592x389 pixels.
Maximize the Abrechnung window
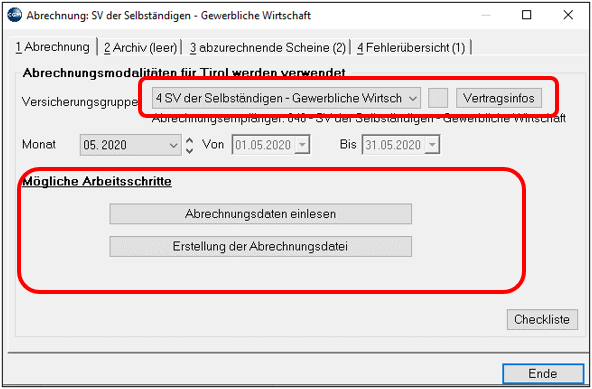point(527,15)
